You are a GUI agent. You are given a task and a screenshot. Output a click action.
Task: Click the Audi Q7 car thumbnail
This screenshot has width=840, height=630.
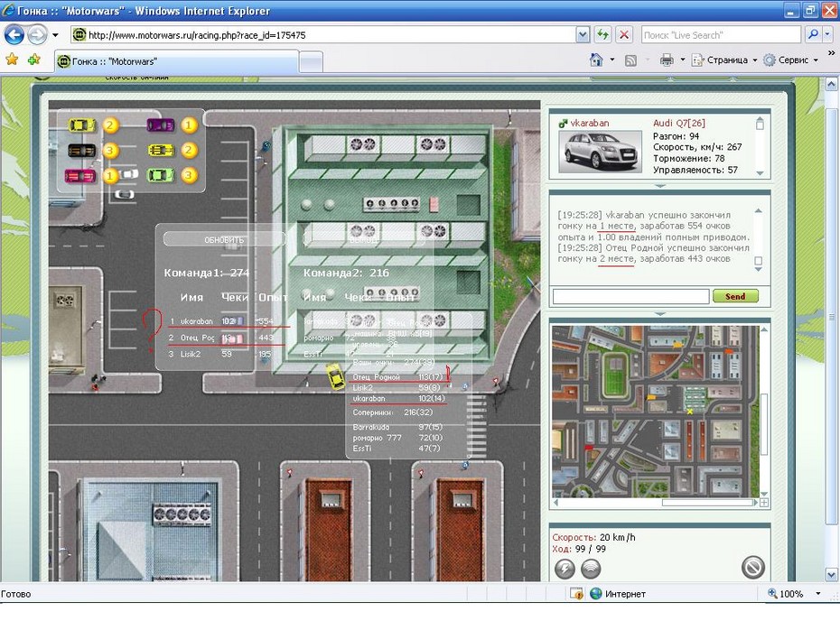pyautogui.click(x=600, y=151)
